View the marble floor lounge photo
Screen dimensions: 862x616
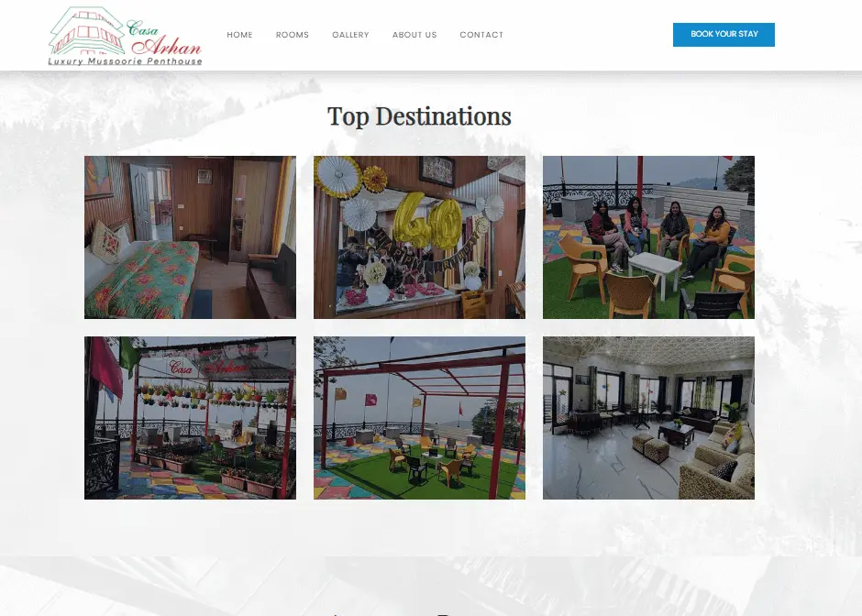tap(648, 418)
